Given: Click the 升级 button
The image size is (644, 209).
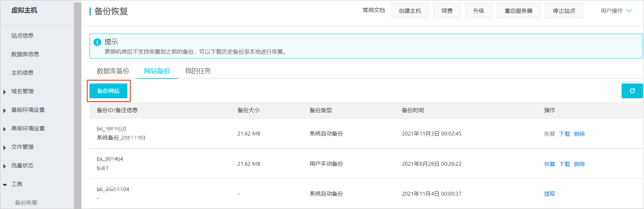Looking at the screenshot, I should (x=479, y=11).
